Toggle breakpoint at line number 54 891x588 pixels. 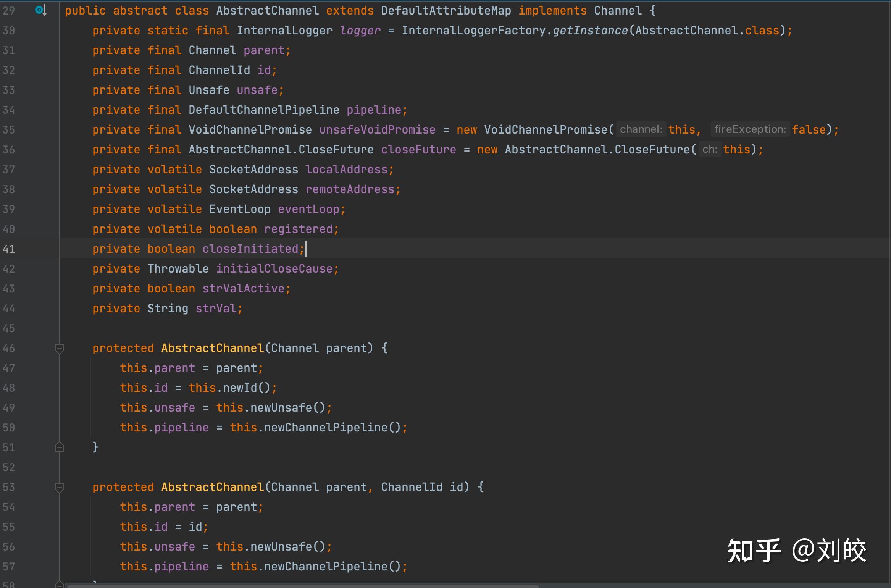[9, 507]
